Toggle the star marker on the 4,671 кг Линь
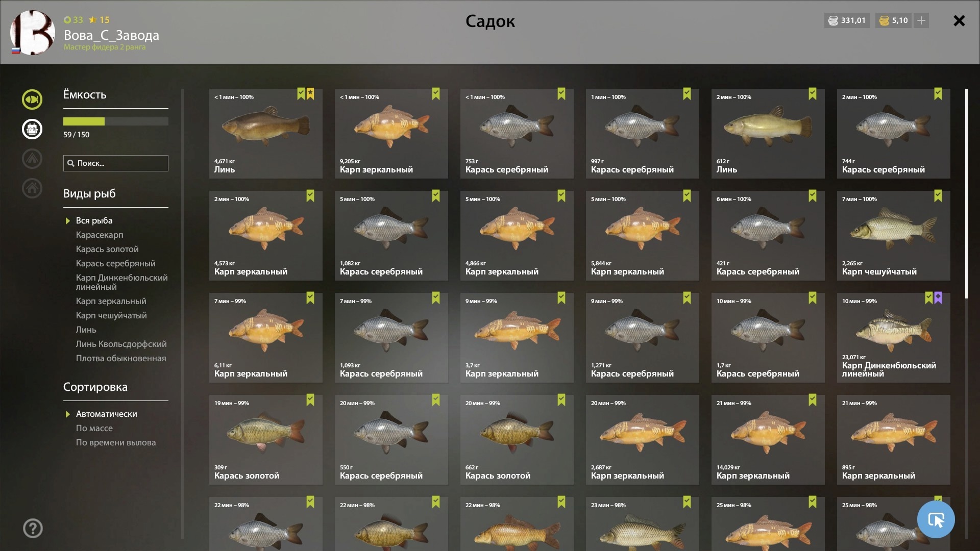980x551 pixels. click(310, 94)
